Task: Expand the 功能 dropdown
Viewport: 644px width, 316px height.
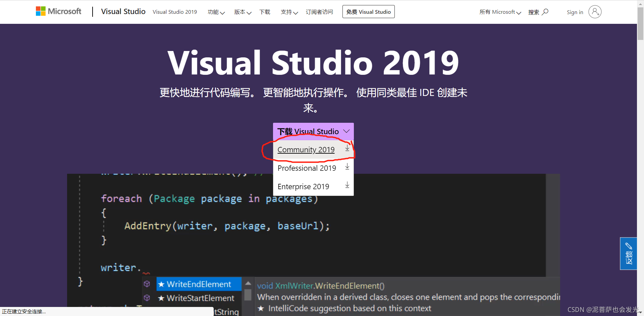Action: [216, 12]
